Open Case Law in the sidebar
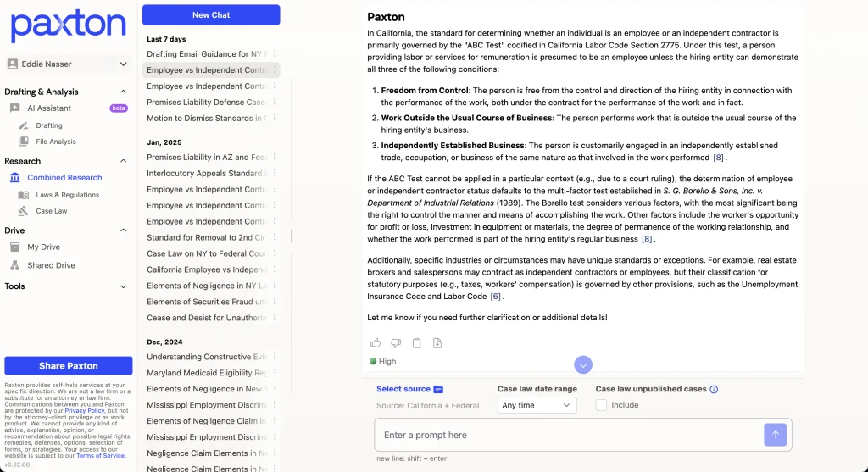The height and width of the screenshot is (472, 868). point(52,211)
